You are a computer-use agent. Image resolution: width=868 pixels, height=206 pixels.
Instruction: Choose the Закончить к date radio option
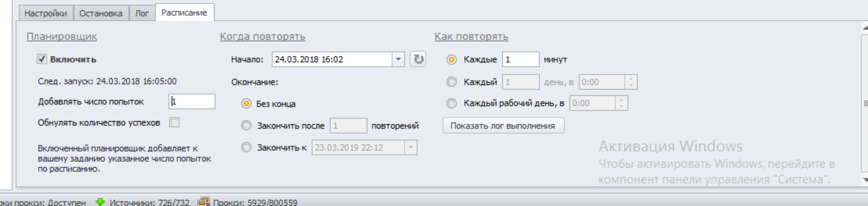pyautogui.click(x=246, y=147)
